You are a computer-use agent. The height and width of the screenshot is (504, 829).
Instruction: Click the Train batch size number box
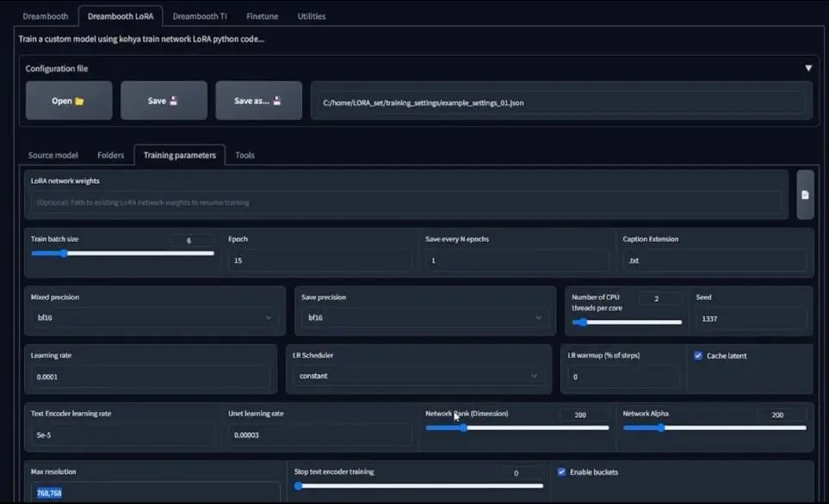pyautogui.click(x=192, y=240)
